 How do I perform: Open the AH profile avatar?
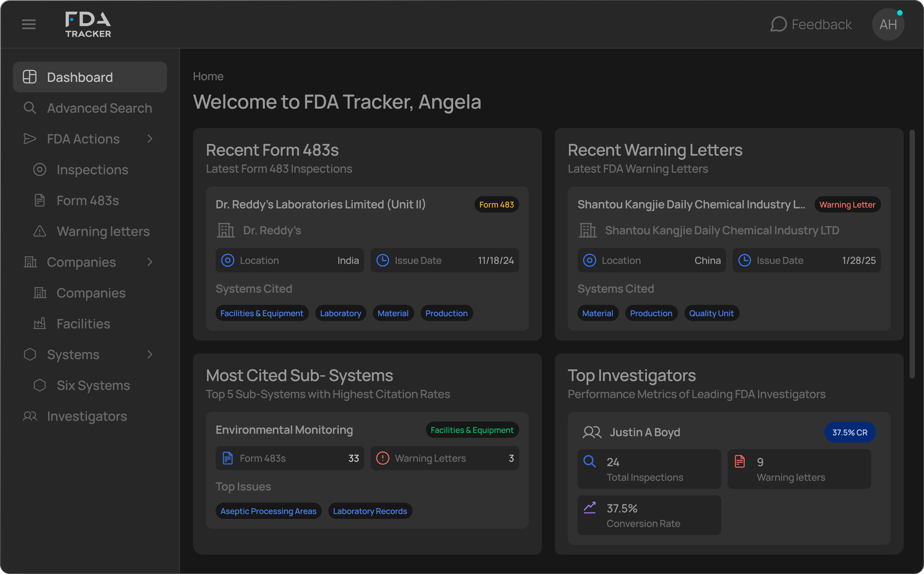[x=888, y=24]
